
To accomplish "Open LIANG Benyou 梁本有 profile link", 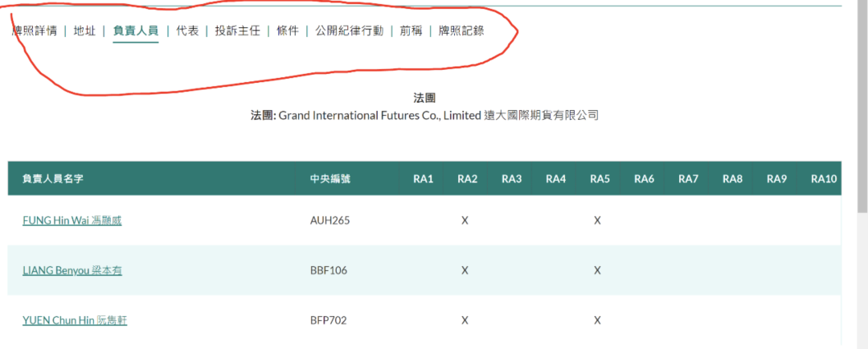I will coord(72,270).
